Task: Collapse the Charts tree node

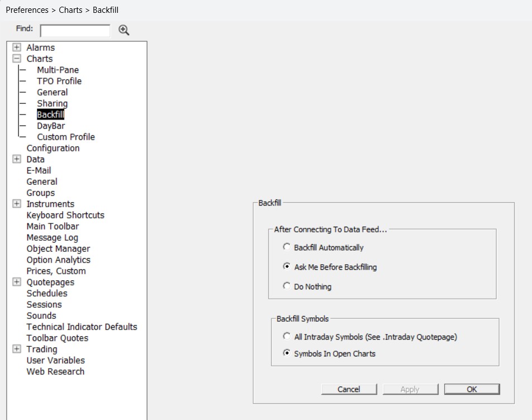Action: point(17,59)
